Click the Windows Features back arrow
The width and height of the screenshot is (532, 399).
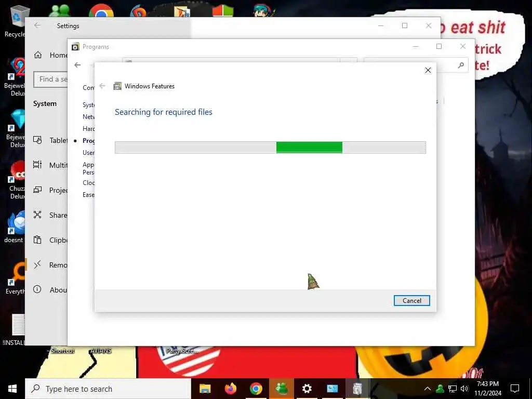coord(102,86)
